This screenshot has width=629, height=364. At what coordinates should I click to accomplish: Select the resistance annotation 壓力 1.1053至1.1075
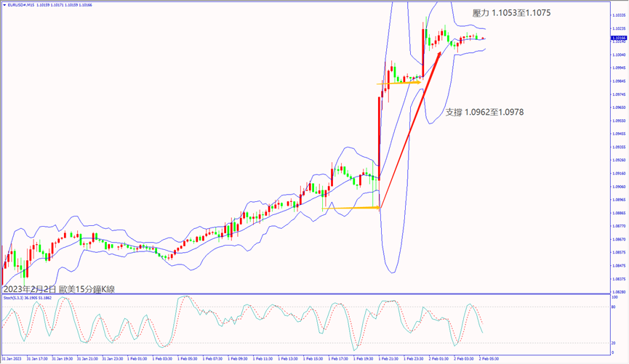[497, 12]
